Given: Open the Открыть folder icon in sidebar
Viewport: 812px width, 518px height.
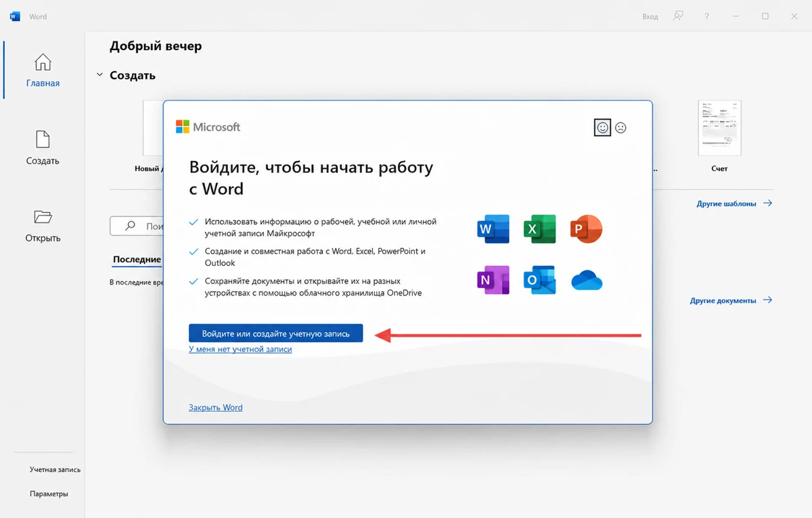Looking at the screenshot, I should click(x=43, y=217).
